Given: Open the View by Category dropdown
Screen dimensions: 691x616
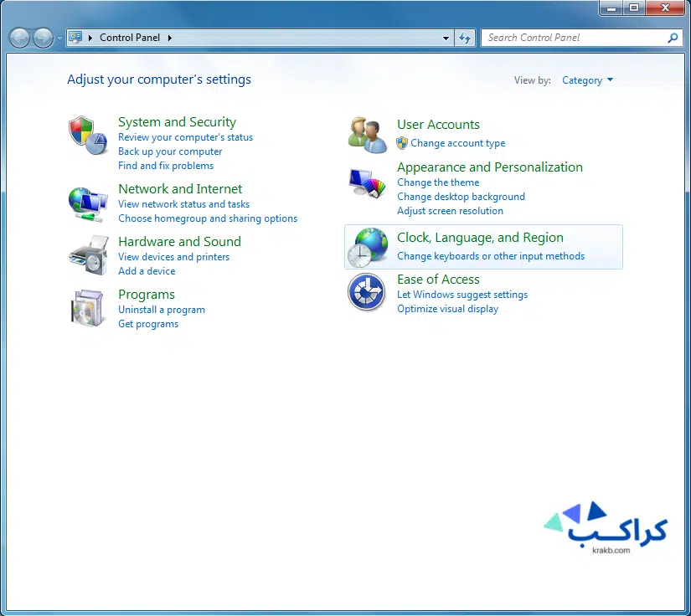Looking at the screenshot, I should click(x=587, y=80).
